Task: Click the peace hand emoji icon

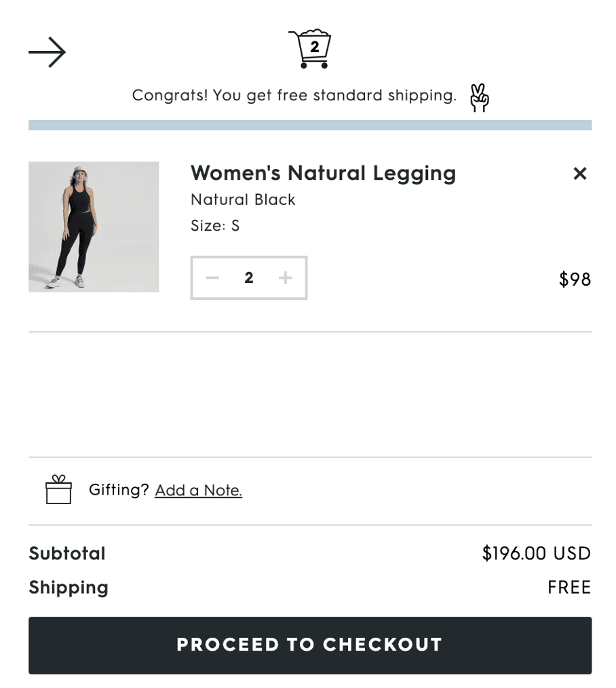Action: click(479, 98)
